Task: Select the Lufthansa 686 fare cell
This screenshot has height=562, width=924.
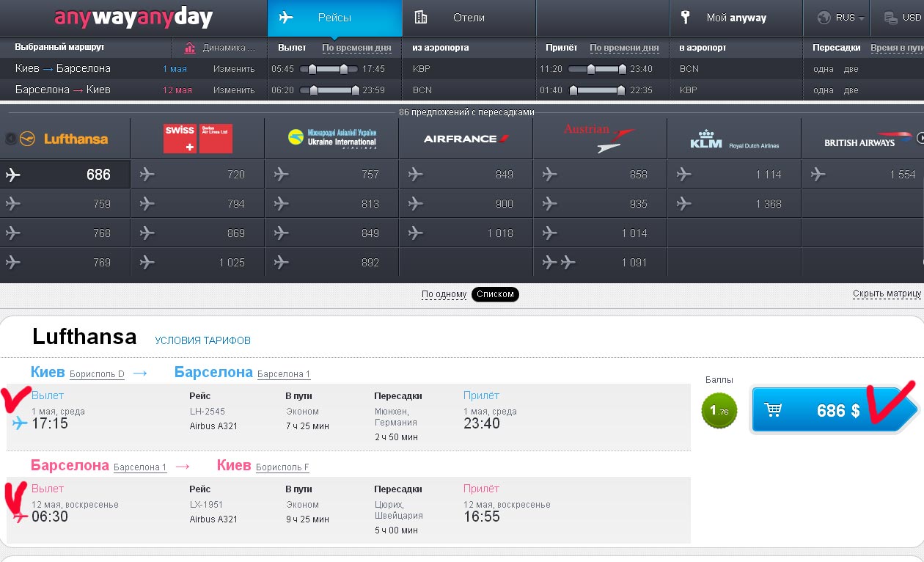Action: pyautogui.click(x=65, y=175)
